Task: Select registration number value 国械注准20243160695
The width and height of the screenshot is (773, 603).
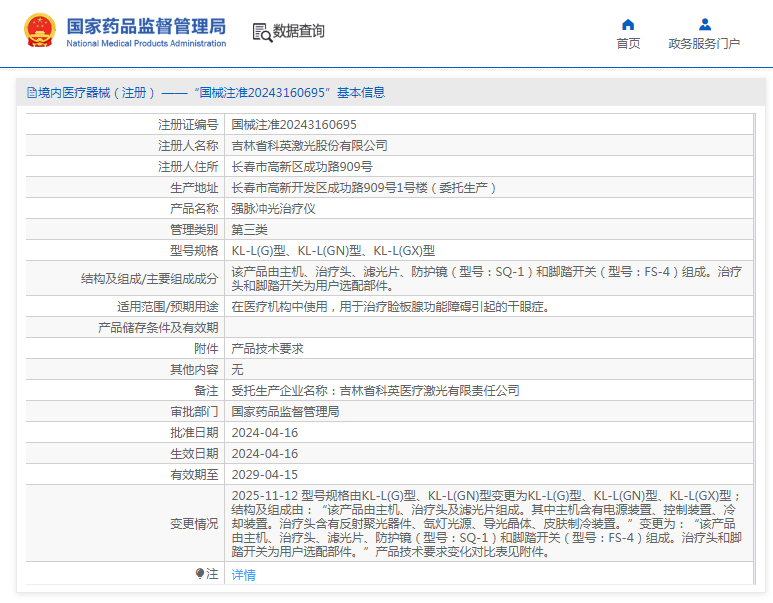Action: [294, 125]
